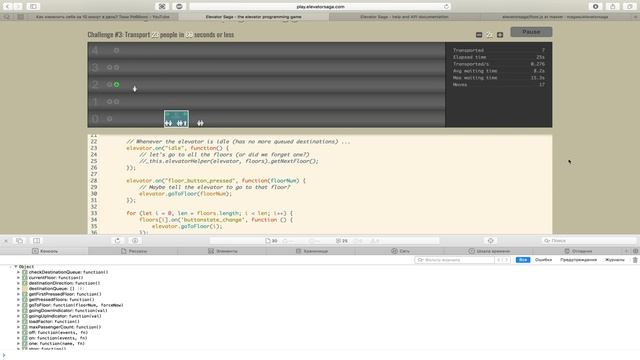Click Safari show tabs overview icon
The image size is (640, 360).
pyautogui.click(x=629, y=7)
